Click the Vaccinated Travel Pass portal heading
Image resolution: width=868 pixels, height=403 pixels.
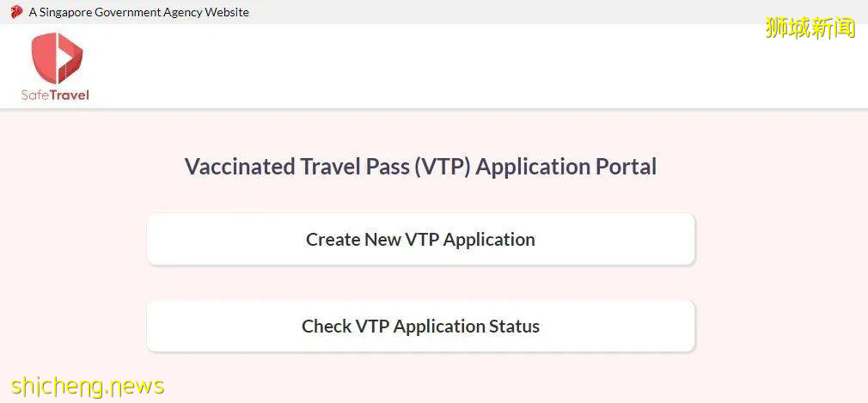[x=420, y=166]
